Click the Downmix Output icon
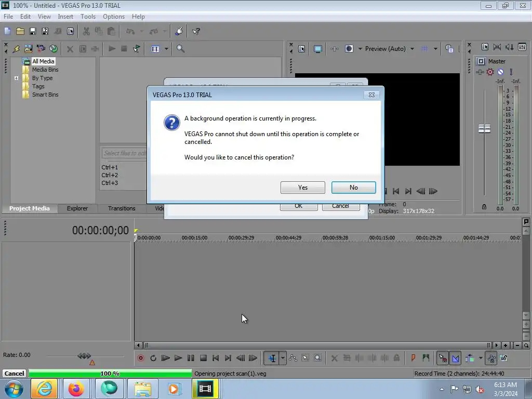Viewport: 532px width, 399px height. point(497,47)
